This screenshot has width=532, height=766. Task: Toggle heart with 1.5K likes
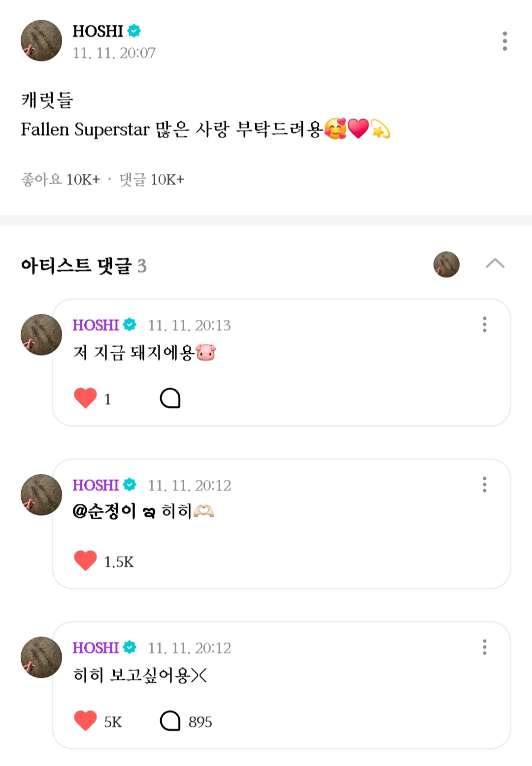click(85, 561)
